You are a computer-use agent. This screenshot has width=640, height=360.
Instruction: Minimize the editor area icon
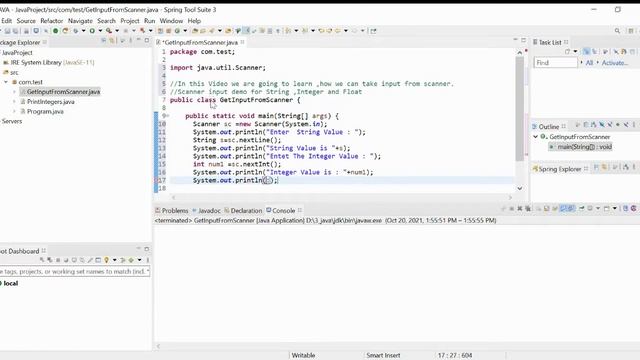(515, 40)
